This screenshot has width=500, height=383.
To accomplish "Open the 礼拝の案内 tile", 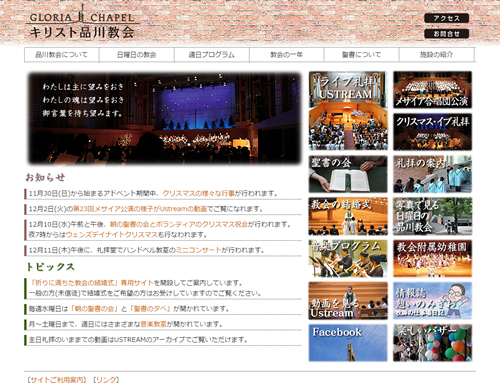I will (x=432, y=174).
